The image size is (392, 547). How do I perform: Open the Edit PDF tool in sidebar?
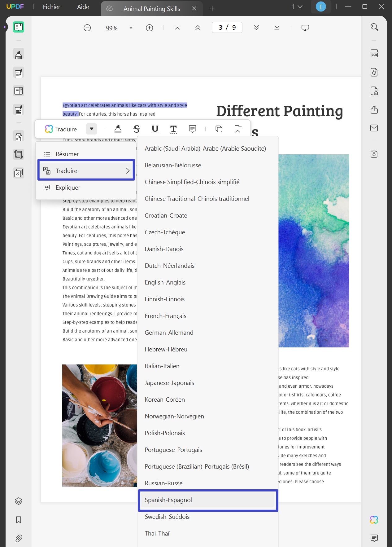point(19,73)
